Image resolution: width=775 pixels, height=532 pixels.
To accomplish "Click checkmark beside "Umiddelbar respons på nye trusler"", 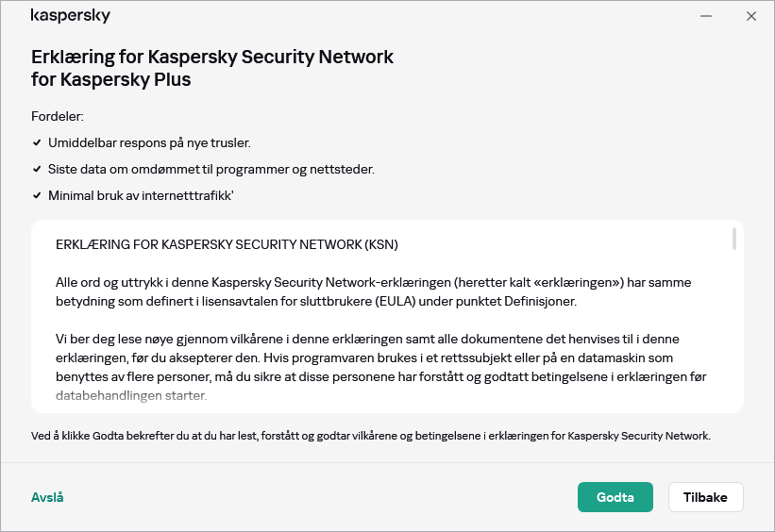I will (x=37, y=143).
